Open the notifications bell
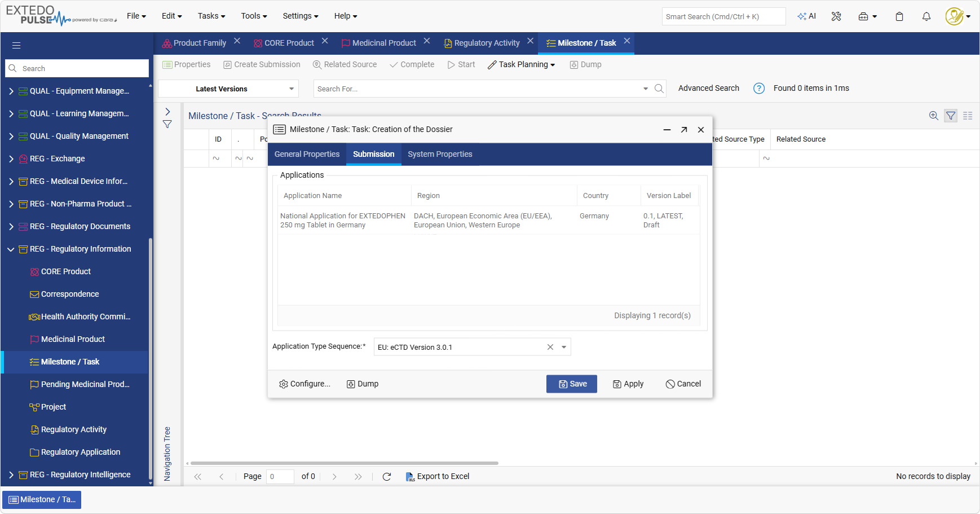This screenshot has height=514, width=980. pos(926,16)
